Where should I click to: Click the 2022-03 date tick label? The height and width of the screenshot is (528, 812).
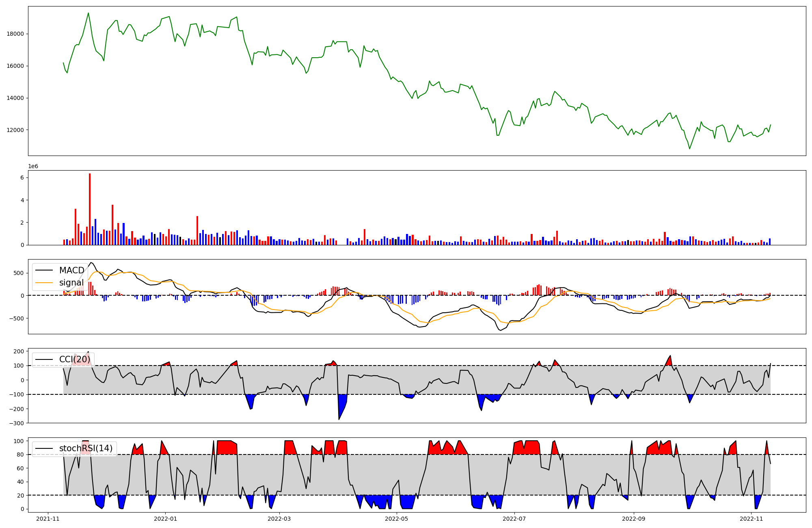point(279,519)
